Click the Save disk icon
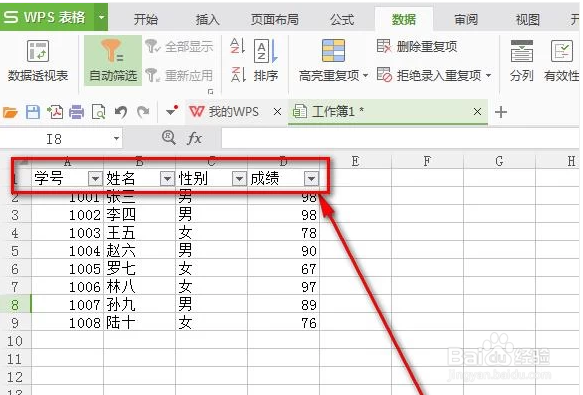The image size is (583, 395). [33, 112]
